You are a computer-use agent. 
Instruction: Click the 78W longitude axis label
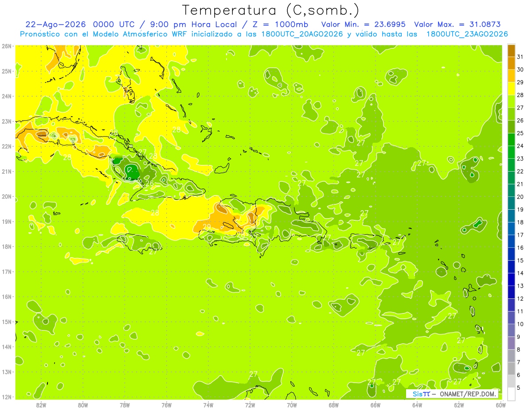click(125, 405)
